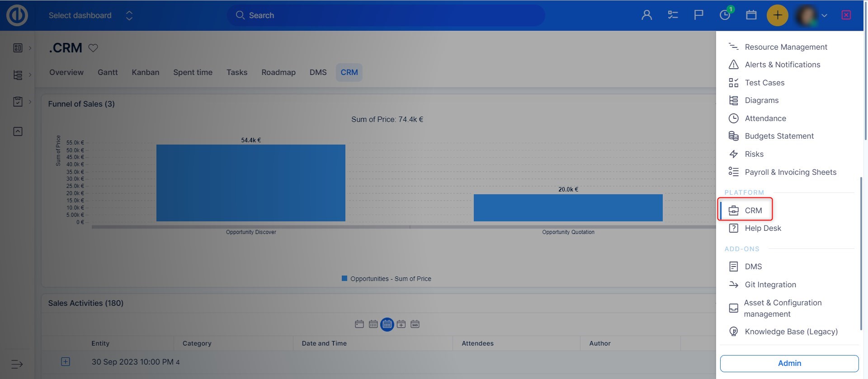Add .CRM project to favorites heart
Viewport: 868px width, 379px height.
pyautogui.click(x=93, y=48)
